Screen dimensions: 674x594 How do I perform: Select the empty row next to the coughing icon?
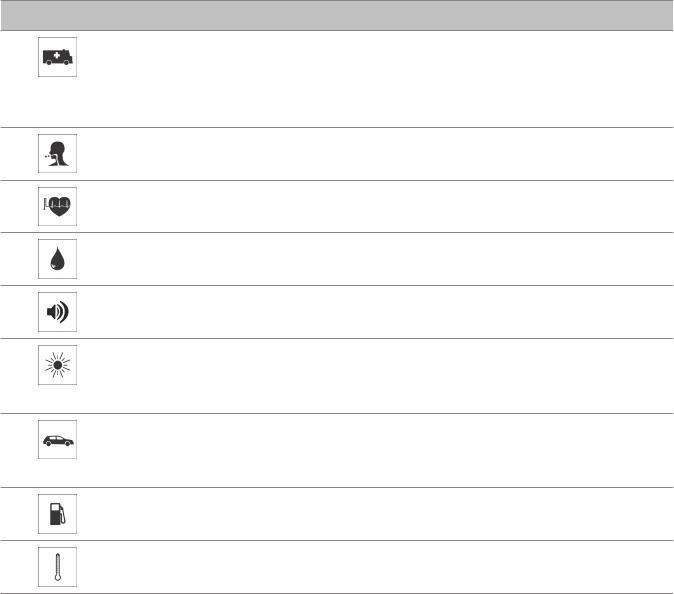[x=370, y=155]
